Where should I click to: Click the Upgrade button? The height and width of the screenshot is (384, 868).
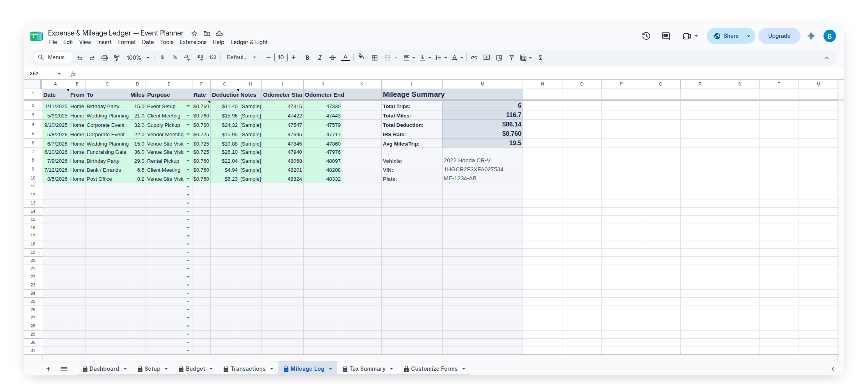click(x=779, y=36)
